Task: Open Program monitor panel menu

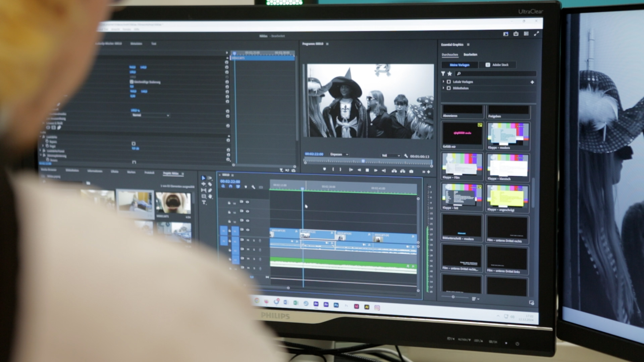Action: pos(327,44)
